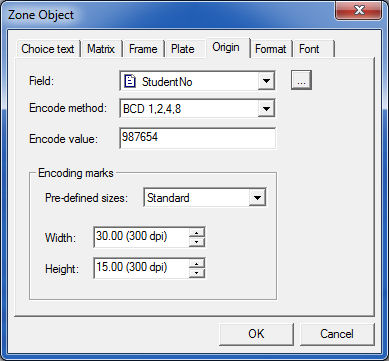
Task: Decrease Width with the down arrow
Action: (x=197, y=242)
